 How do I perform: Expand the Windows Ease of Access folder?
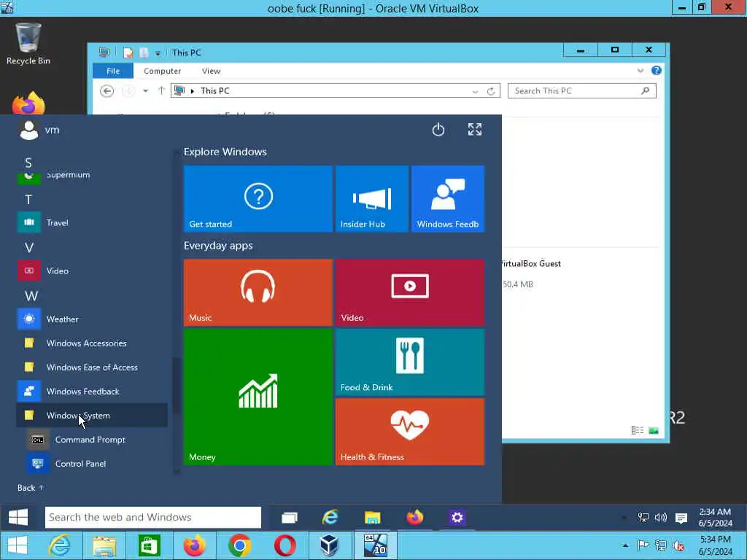click(x=93, y=367)
